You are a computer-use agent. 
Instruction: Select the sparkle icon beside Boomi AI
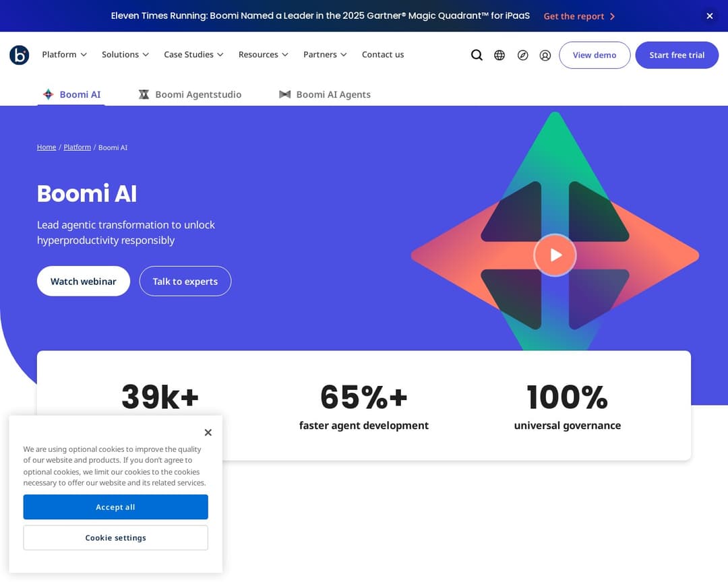[48, 94]
